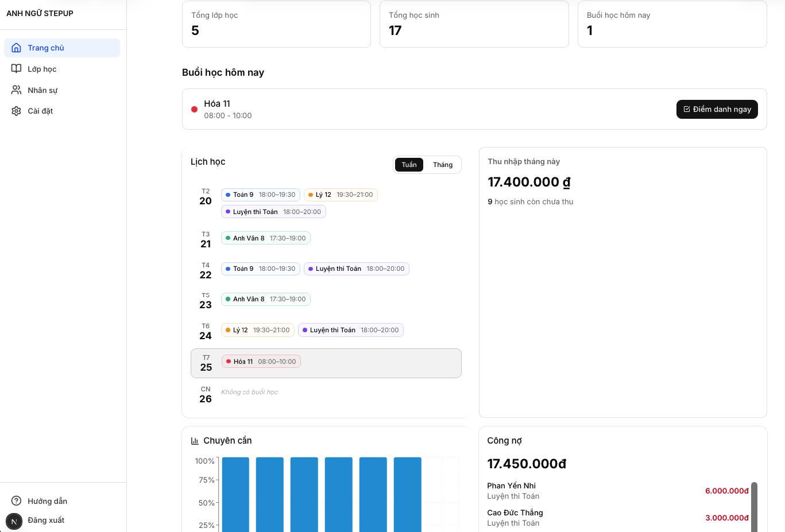
Task: Open Trang chủ in sidebar
Action: [x=62, y=48]
